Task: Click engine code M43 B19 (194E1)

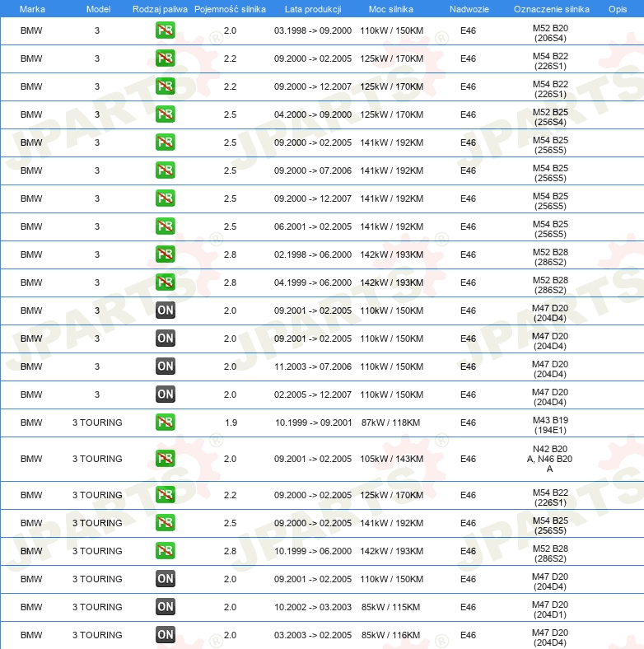Action: (550, 425)
